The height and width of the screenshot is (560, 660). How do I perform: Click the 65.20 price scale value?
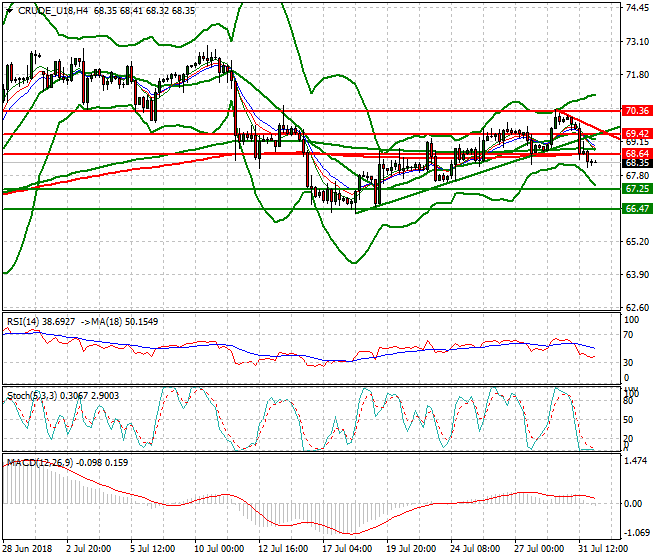637,242
